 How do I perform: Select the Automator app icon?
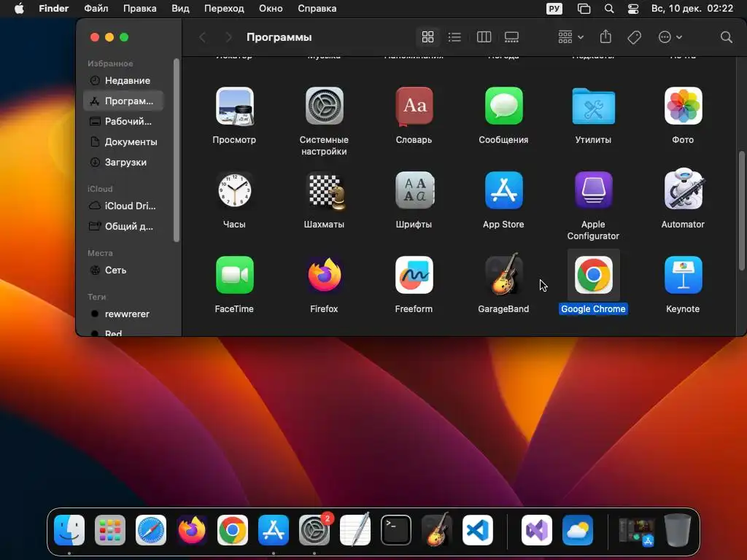[683, 189]
